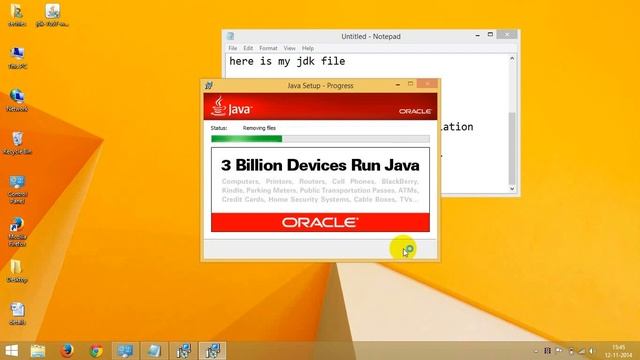Minimize the Untitled Notepad window
640x360 pixels.
[478, 36]
